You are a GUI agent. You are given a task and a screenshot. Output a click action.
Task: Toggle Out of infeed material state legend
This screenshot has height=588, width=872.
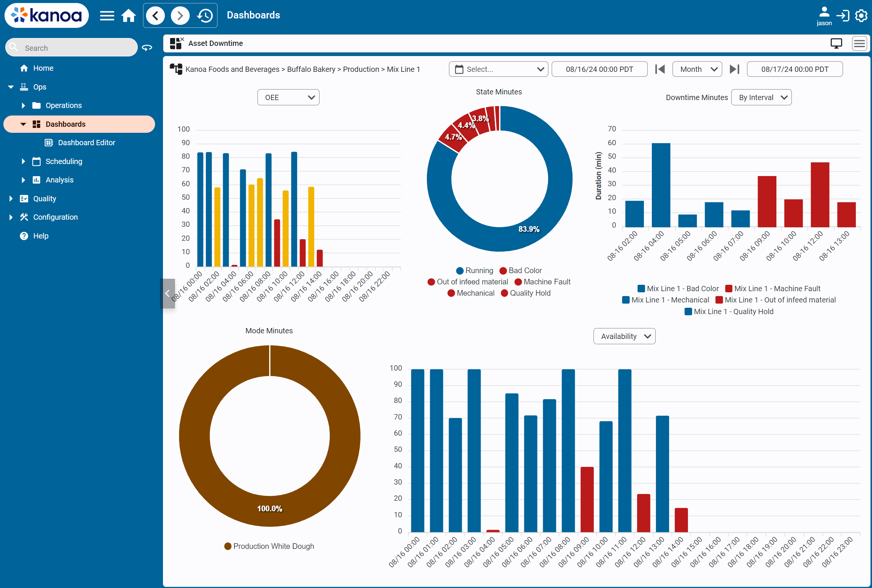tap(468, 282)
